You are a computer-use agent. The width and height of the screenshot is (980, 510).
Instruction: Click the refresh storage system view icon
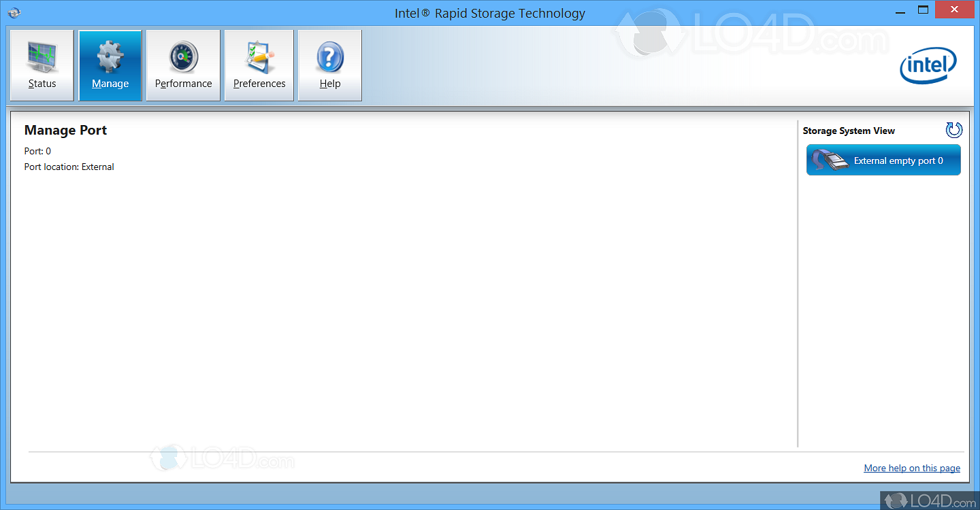pyautogui.click(x=954, y=130)
